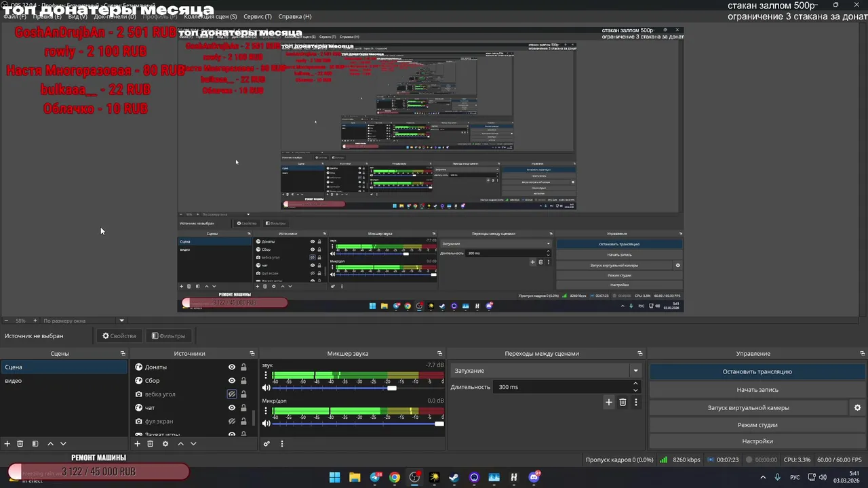868x488 pixels.
Task: Move the selected scene down
Action: click(x=63, y=444)
